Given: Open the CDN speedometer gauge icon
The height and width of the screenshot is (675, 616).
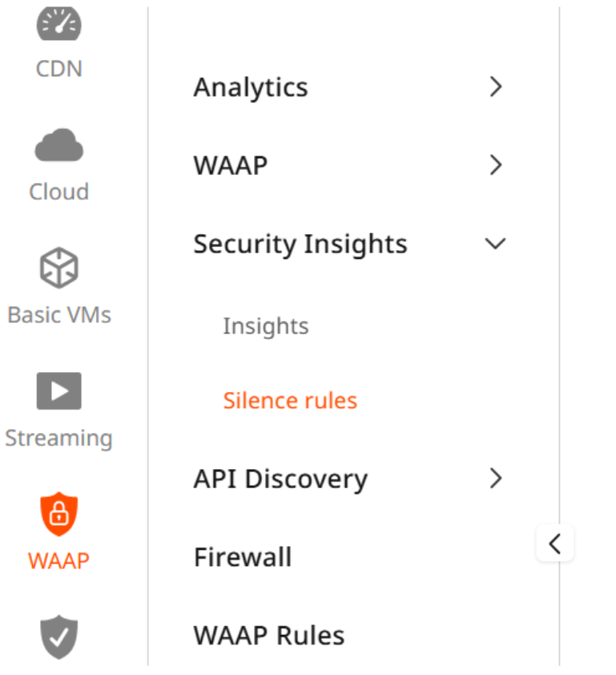Looking at the screenshot, I should pyautogui.click(x=57, y=24).
